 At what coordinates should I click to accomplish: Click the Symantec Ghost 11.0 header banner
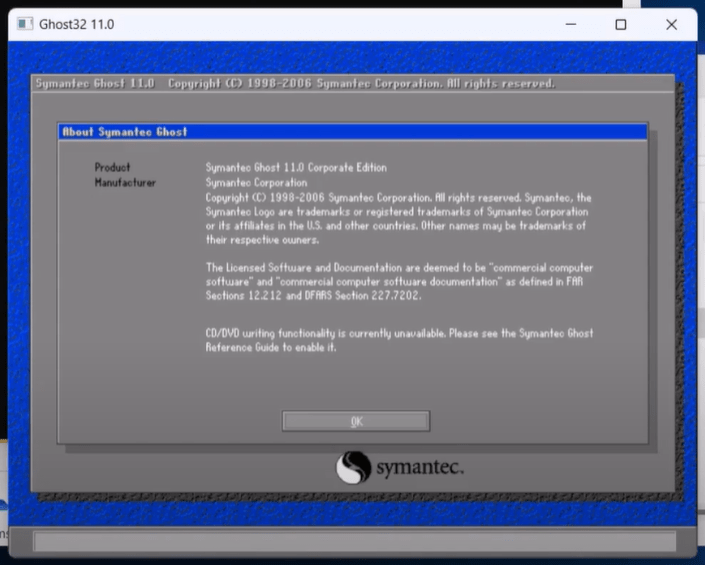(x=294, y=83)
